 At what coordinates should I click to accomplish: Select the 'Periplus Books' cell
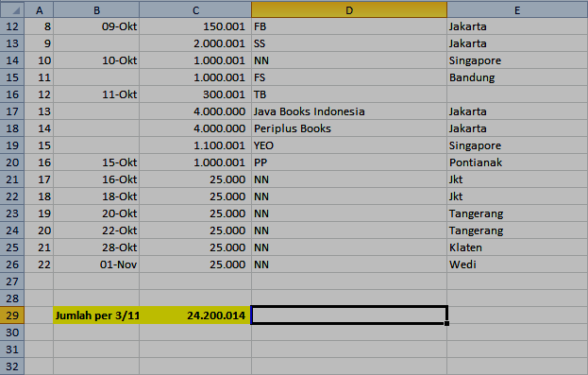tap(349, 128)
